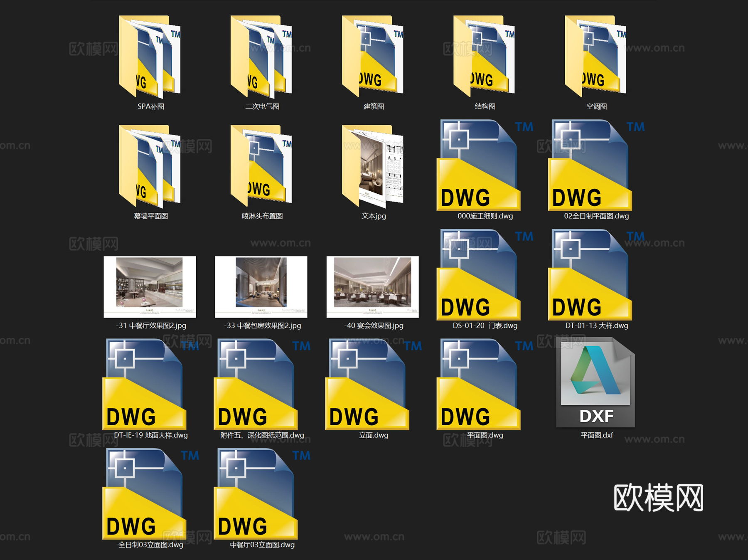The width and height of the screenshot is (748, 560).
Task: Select the file name text "平面图.dxf"
Action: pyautogui.click(x=596, y=435)
